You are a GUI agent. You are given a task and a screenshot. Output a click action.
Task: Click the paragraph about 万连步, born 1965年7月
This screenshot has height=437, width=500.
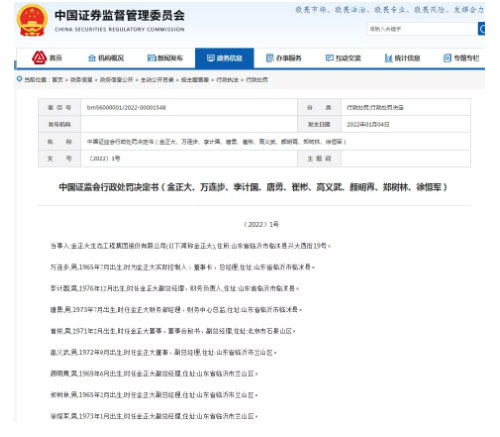[x=182, y=267]
